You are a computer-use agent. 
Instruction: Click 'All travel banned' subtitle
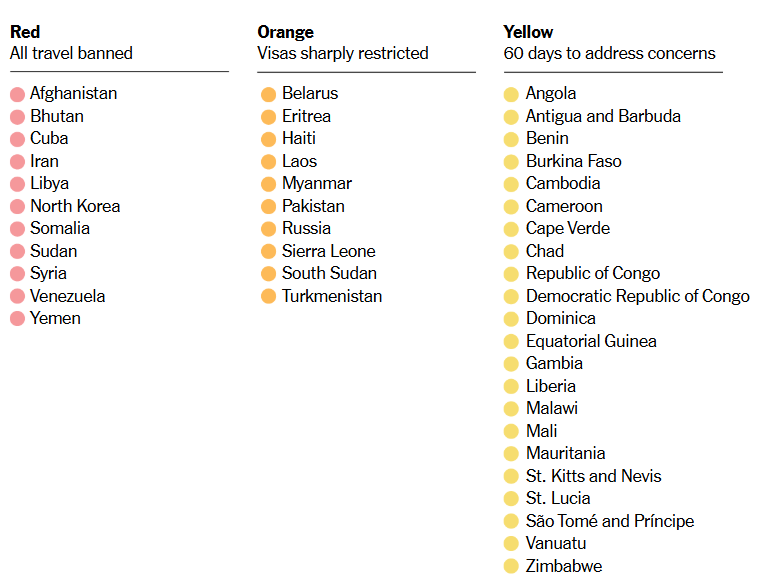click(71, 53)
